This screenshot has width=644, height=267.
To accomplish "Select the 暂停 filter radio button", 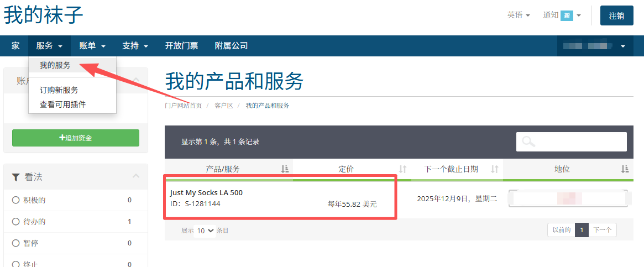I will click(16, 243).
